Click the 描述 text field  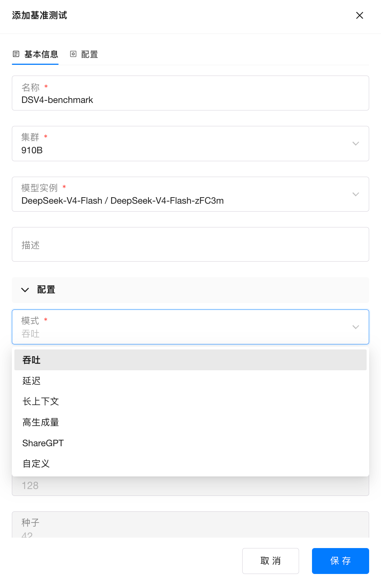point(190,245)
